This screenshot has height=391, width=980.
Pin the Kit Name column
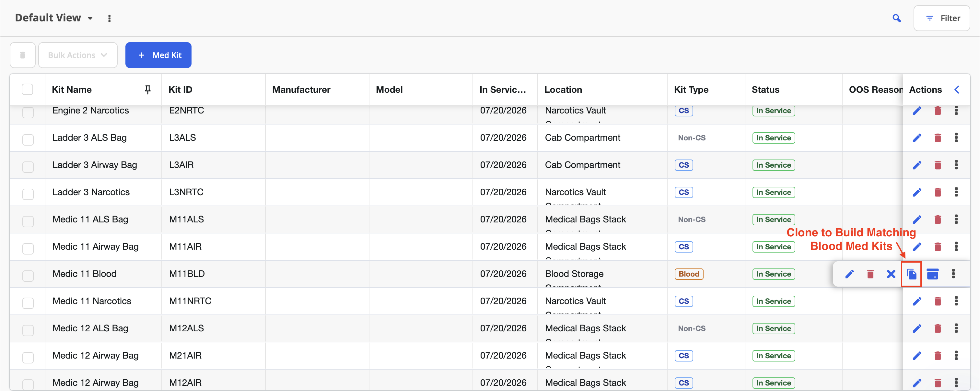coord(147,89)
